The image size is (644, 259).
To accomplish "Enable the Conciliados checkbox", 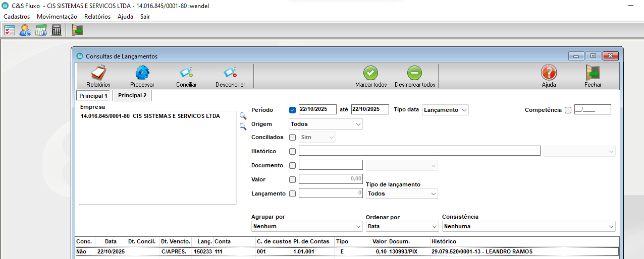I will (x=293, y=137).
